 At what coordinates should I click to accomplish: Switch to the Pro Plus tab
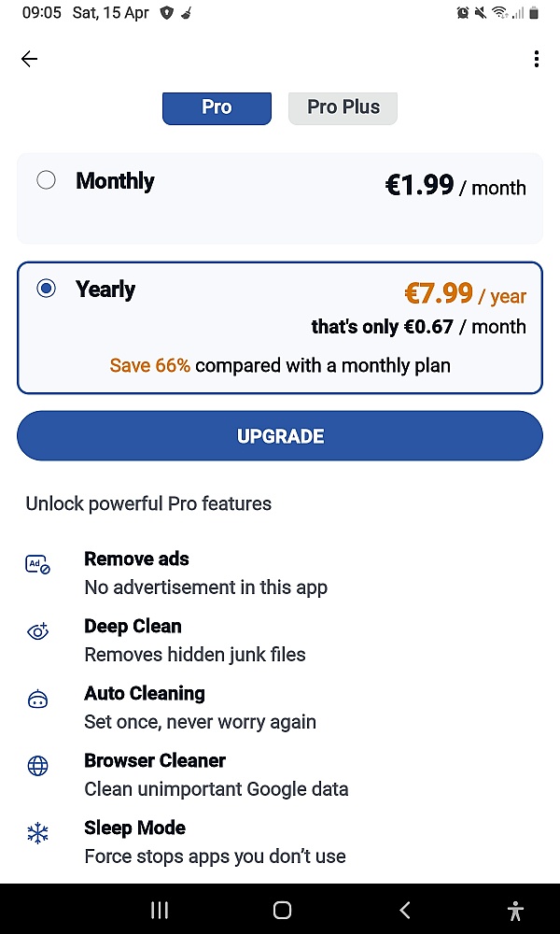(343, 107)
